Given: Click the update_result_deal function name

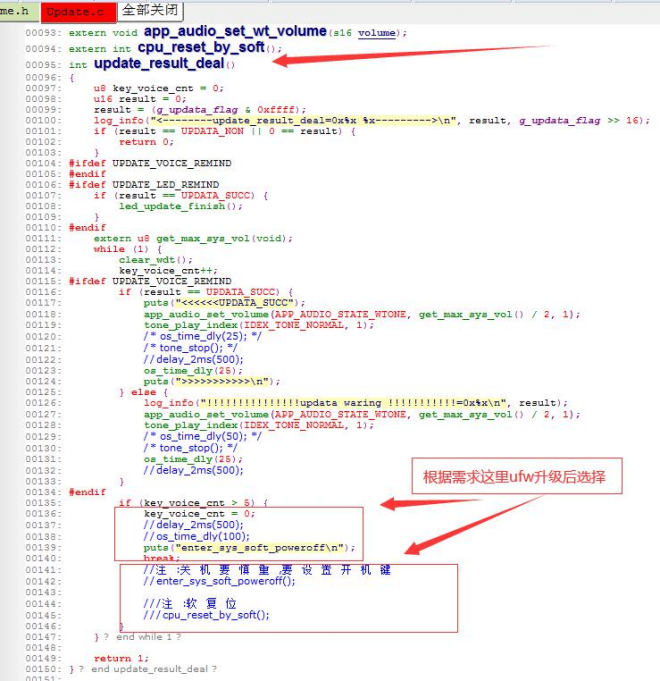Looking at the screenshot, I should click(159, 63).
